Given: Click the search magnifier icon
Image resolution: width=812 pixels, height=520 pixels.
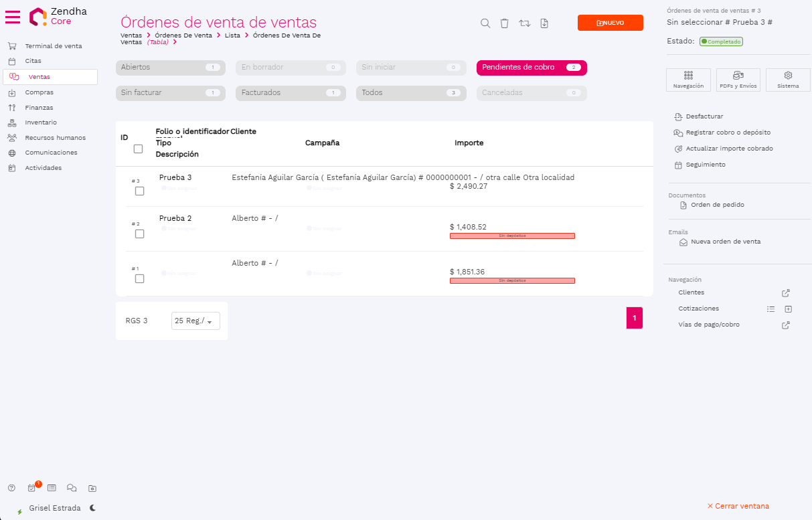Looking at the screenshot, I should point(485,23).
